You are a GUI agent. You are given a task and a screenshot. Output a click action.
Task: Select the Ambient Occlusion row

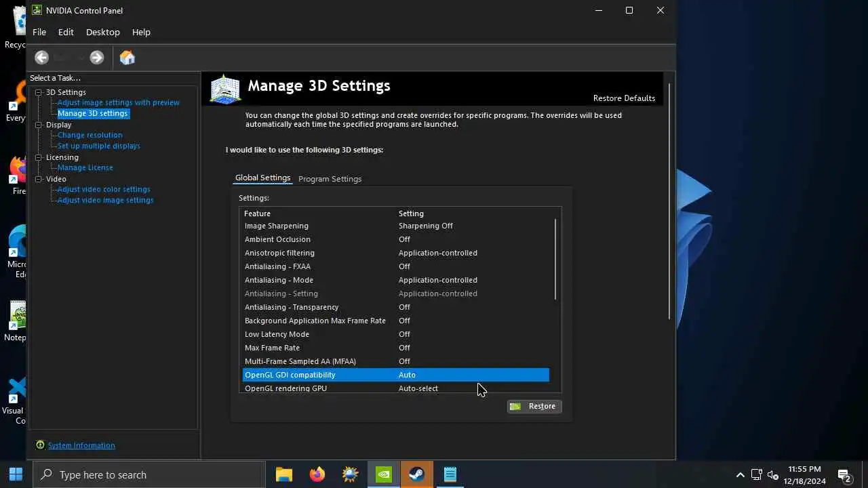click(x=396, y=239)
